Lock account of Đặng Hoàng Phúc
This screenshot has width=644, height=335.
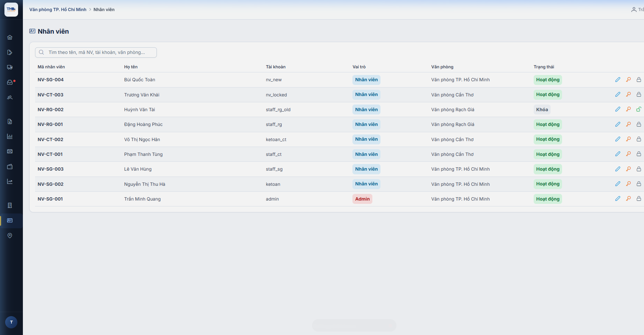[639, 124]
